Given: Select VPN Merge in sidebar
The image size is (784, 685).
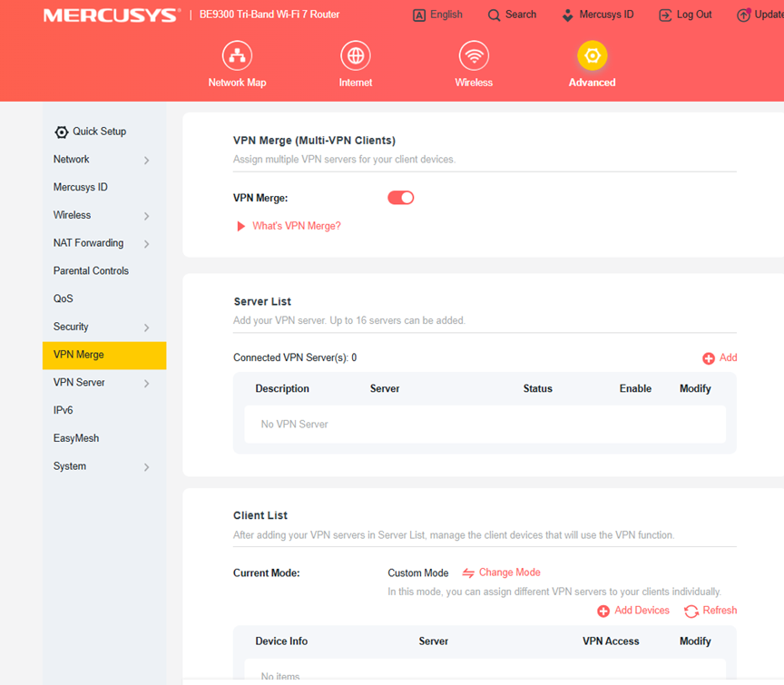Looking at the screenshot, I should click(104, 355).
